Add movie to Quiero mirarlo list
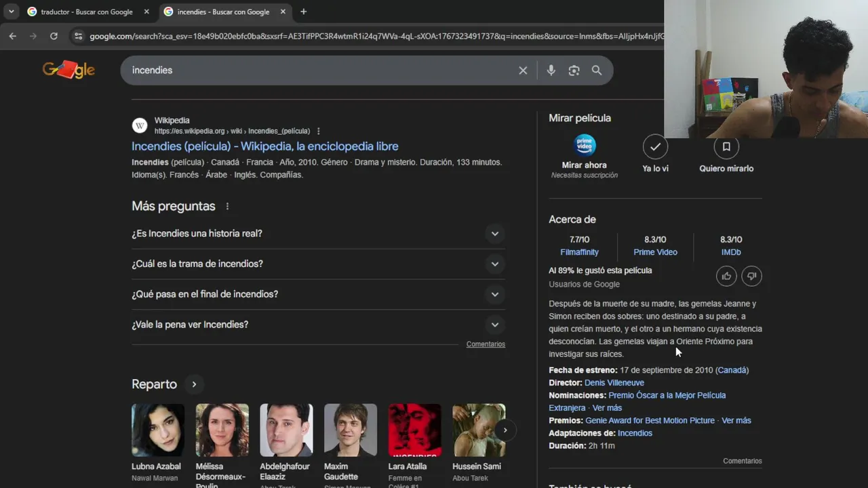Viewport: 868px width, 488px height. point(726,146)
